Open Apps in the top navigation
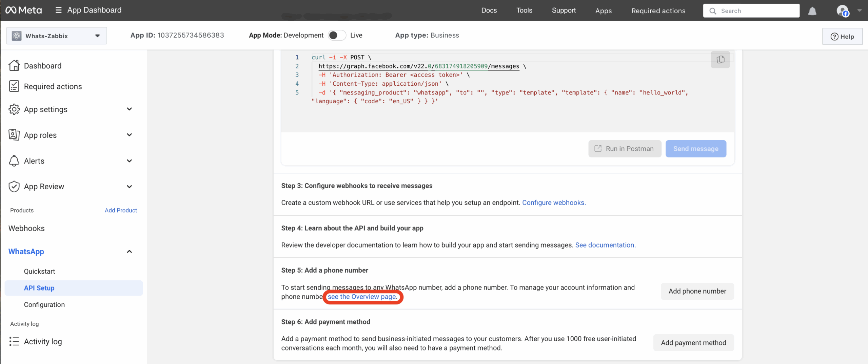The height and width of the screenshot is (364, 868). pyautogui.click(x=604, y=10)
